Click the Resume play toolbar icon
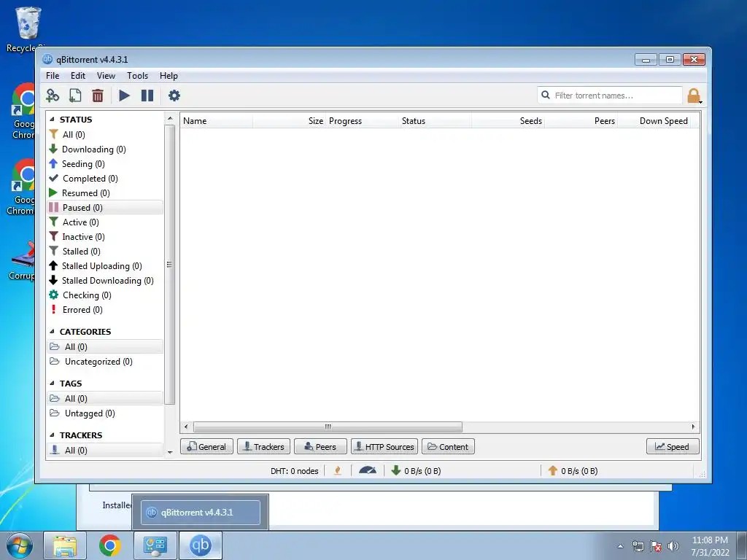The image size is (747, 560). coord(124,96)
